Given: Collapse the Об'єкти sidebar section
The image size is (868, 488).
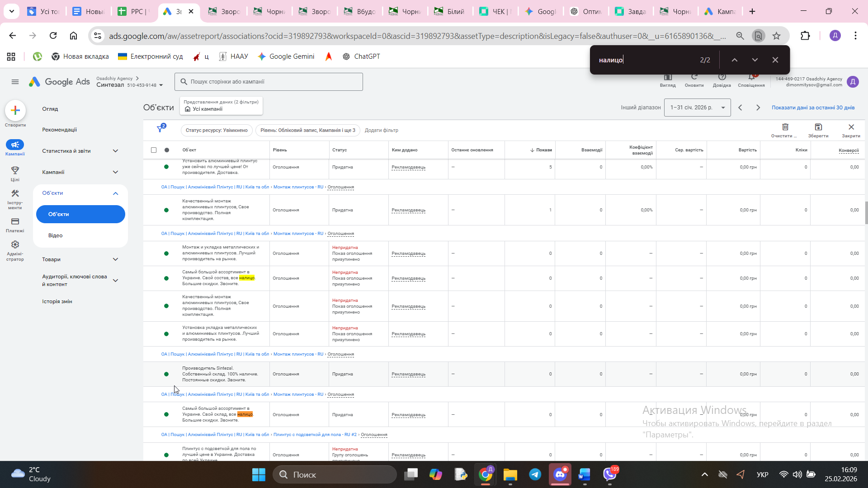Looking at the screenshot, I should tap(115, 193).
